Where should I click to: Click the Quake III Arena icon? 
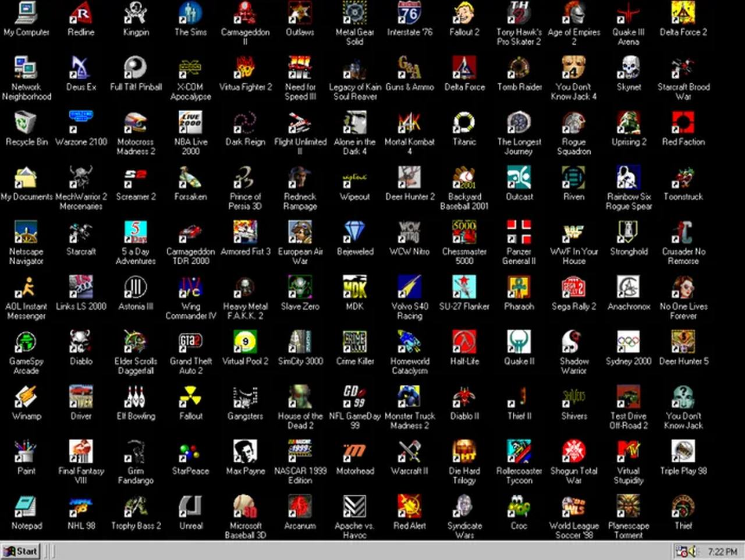tap(628, 13)
